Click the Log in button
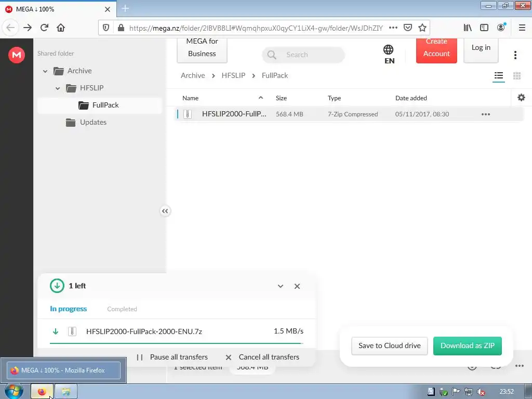532x399 pixels. point(481,50)
